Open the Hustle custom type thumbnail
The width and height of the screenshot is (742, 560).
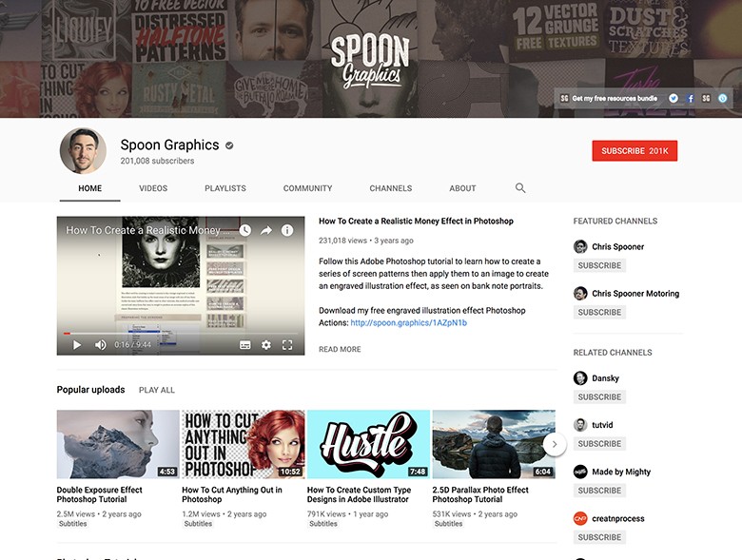click(x=368, y=444)
